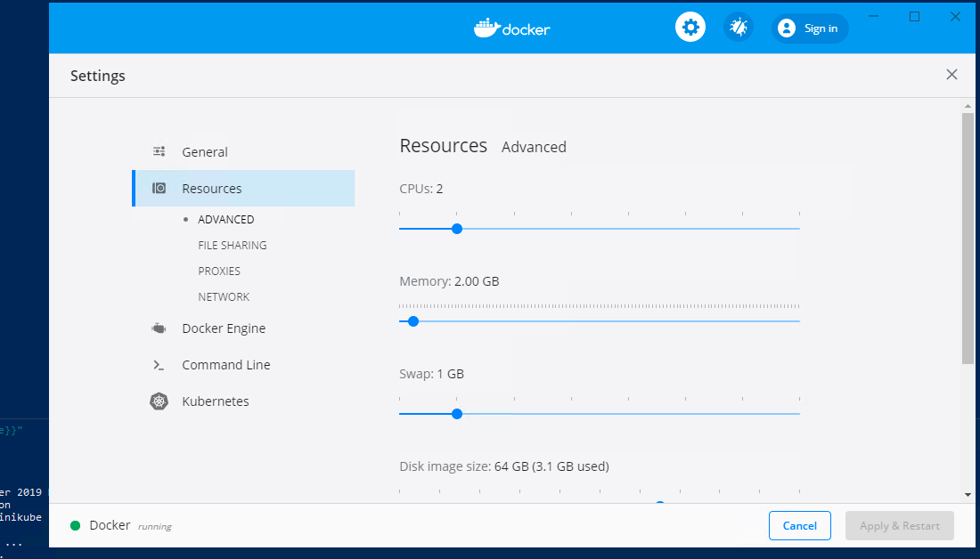Click the Resources camera icon

coord(159,188)
